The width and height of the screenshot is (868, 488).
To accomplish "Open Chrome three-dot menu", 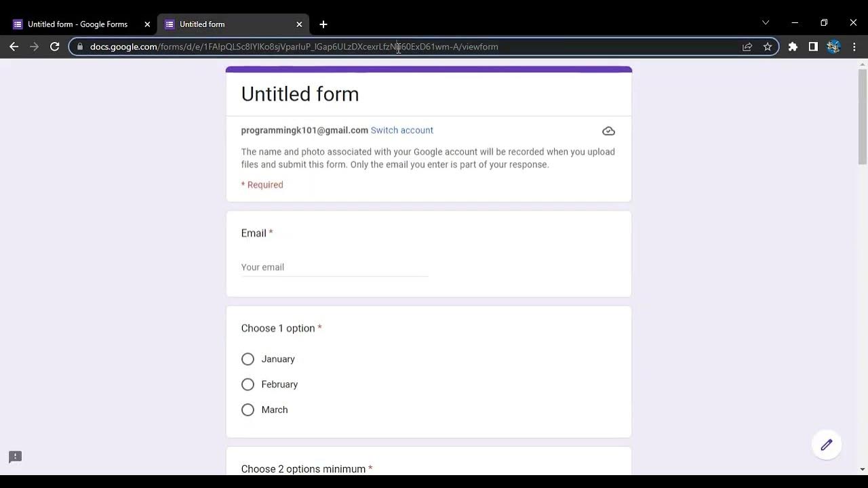I will coord(854,47).
